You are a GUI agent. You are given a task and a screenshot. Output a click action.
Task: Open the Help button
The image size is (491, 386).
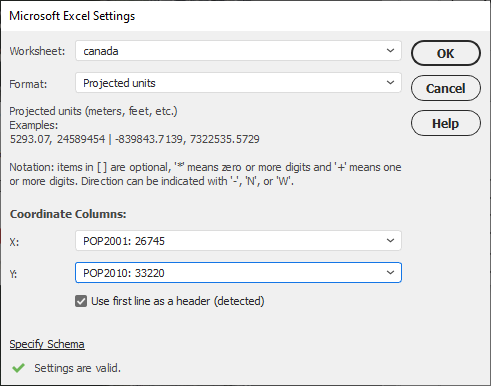tap(446, 123)
